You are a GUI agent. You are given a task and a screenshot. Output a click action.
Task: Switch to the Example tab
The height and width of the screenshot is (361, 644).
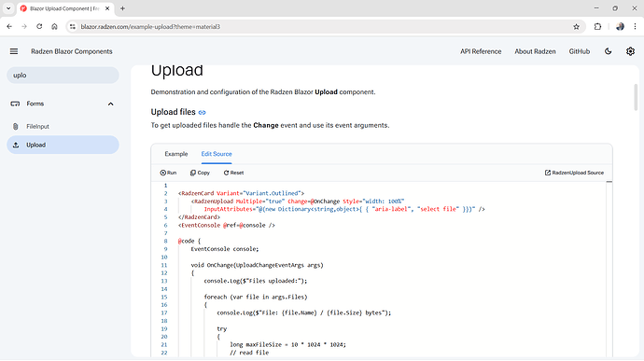pos(176,154)
